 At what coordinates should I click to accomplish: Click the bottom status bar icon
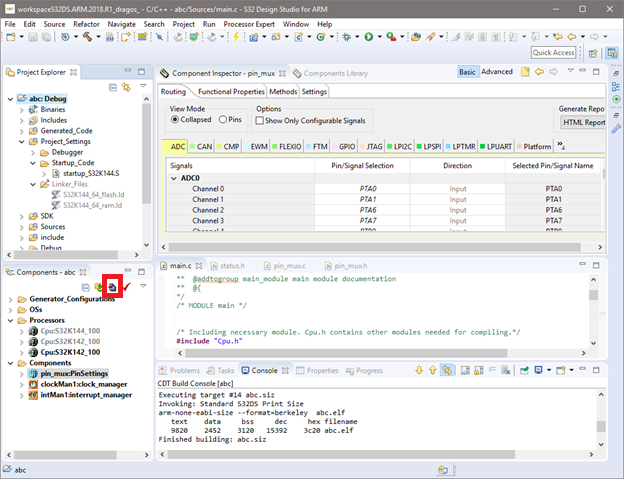pos(443,470)
